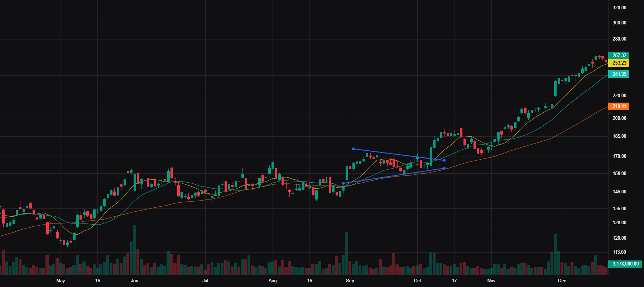
Task: Click the teal 241.39 moving average label
Action: tap(619, 74)
